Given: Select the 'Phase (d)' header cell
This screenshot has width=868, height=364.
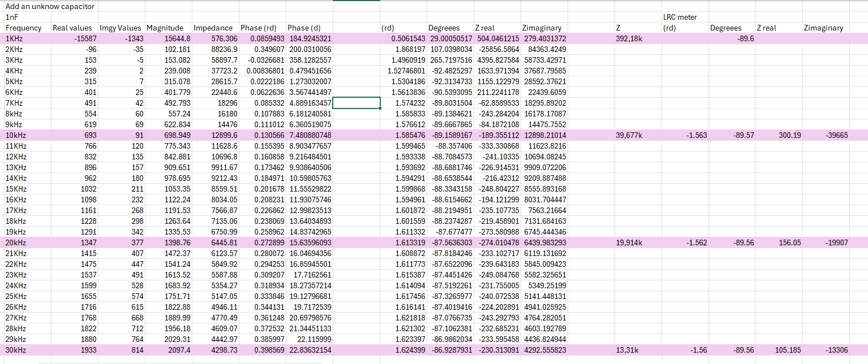Looking at the screenshot, I should (x=304, y=28).
